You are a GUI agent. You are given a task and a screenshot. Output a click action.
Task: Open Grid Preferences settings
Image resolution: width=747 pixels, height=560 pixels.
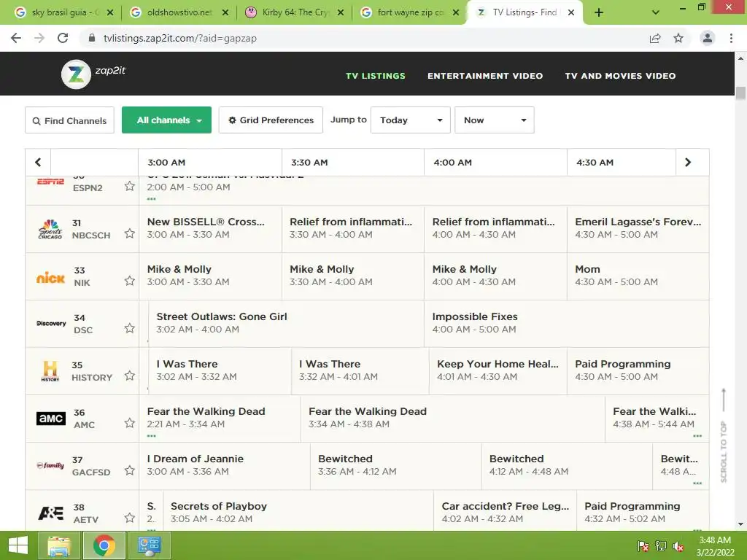coord(271,120)
